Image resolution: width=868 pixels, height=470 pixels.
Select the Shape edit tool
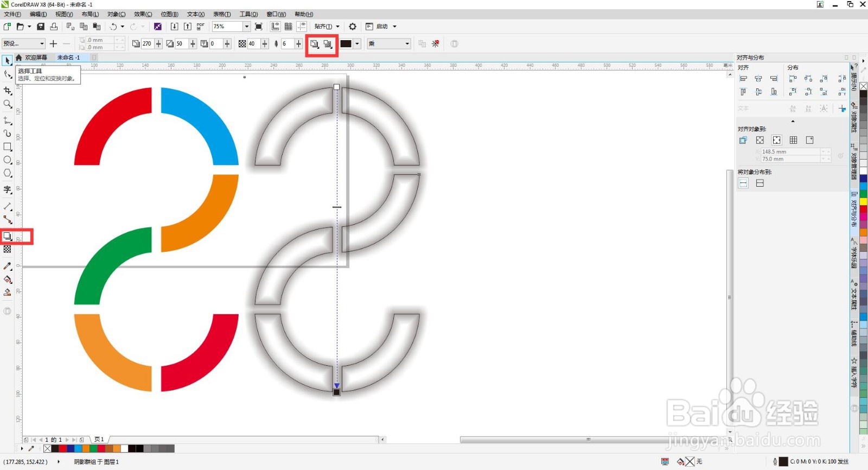click(8, 74)
